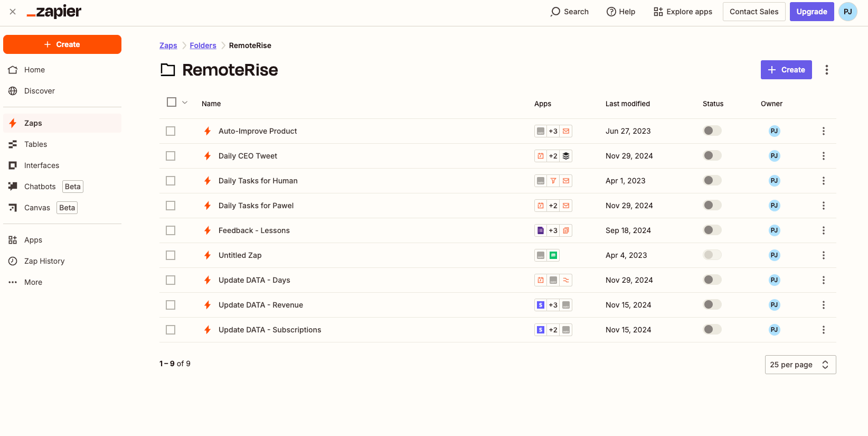Select the Auto-Improve Product checkbox
The height and width of the screenshot is (436, 868).
click(171, 131)
